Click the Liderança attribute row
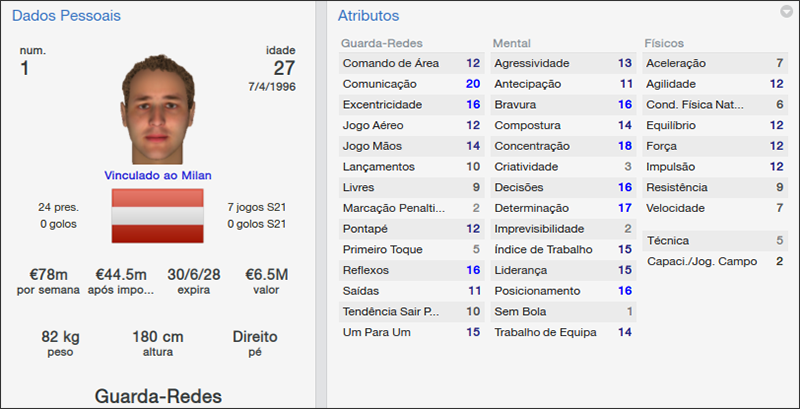The image size is (800, 409). (x=563, y=270)
